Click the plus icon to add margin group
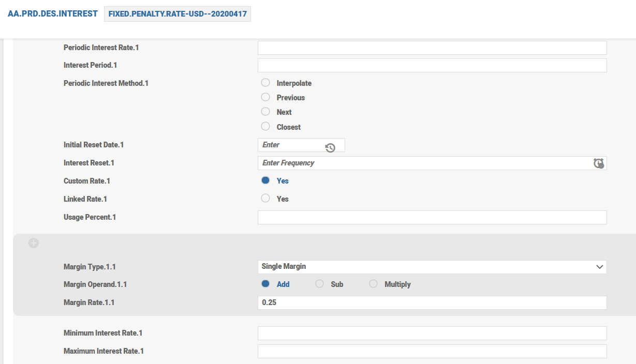Viewport: 636px width, 364px height. coord(34,243)
